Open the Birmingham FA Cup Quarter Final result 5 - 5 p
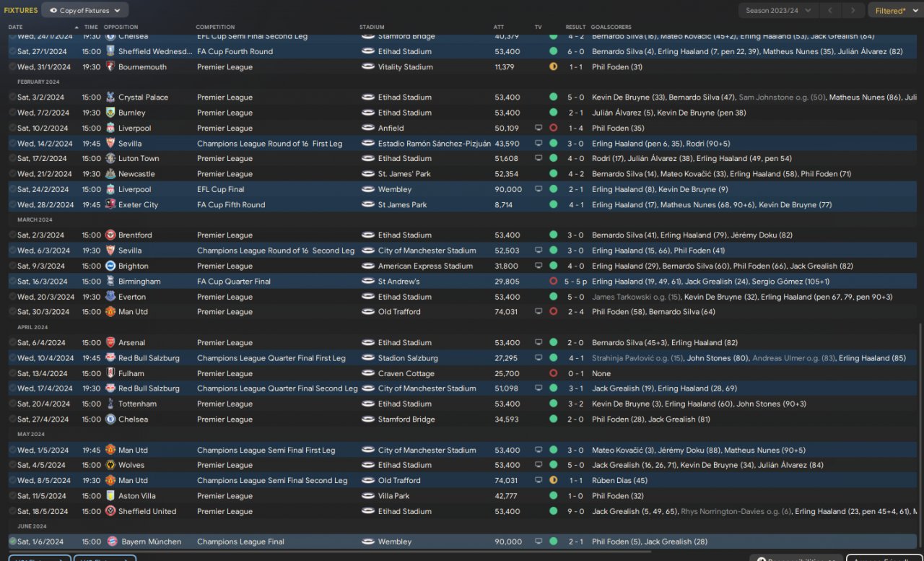The width and height of the screenshot is (924, 561). click(575, 282)
